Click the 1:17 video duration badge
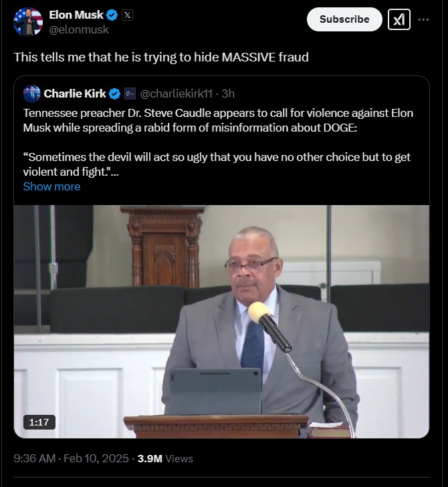The image size is (448, 487). [39, 422]
